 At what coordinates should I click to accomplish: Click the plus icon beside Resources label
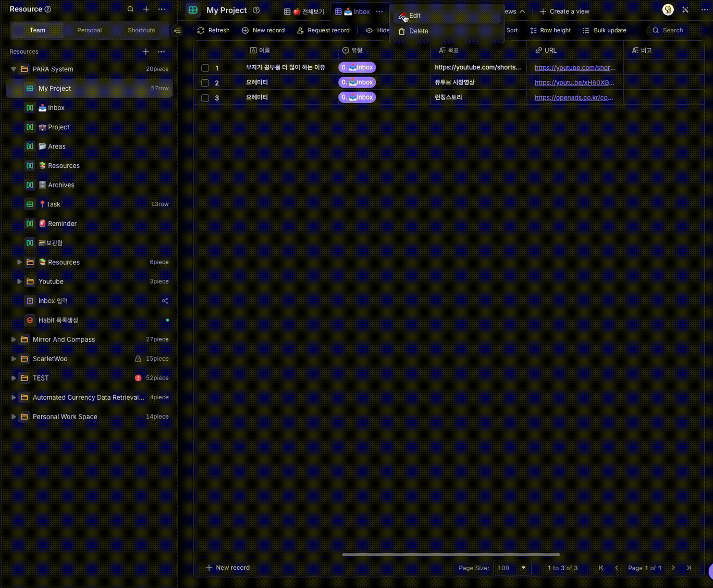pos(146,52)
